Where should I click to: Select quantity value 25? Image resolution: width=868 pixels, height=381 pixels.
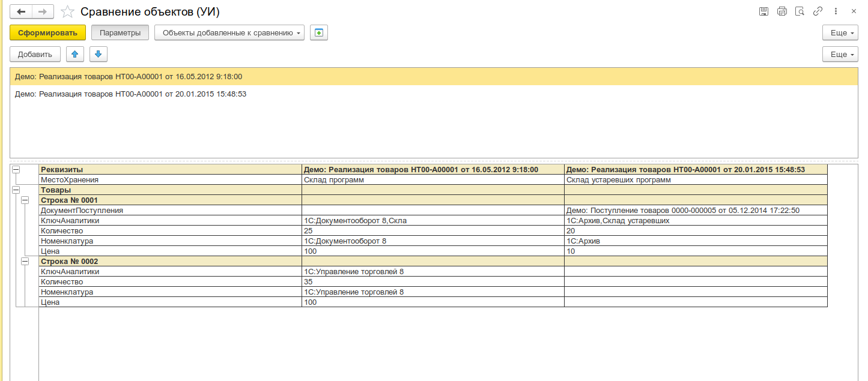[433, 230]
